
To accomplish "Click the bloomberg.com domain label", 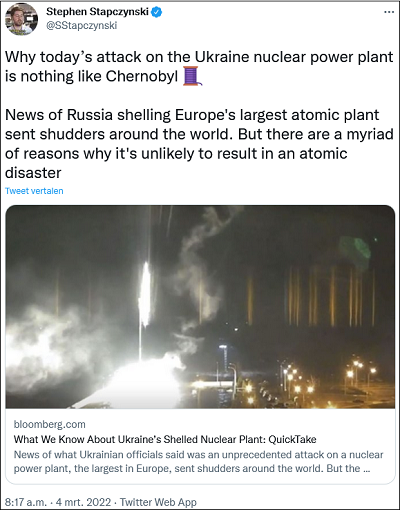I will click(x=50, y=424).
